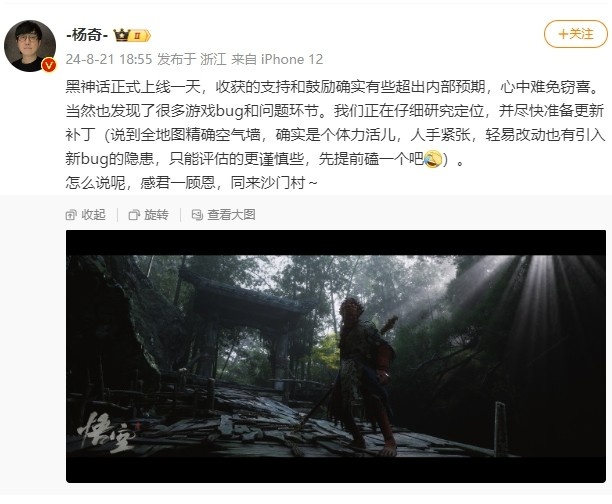This screenshot has height=504, width=612.
Task: Open the -杨奇- username link
Action: tap(87, 35)
